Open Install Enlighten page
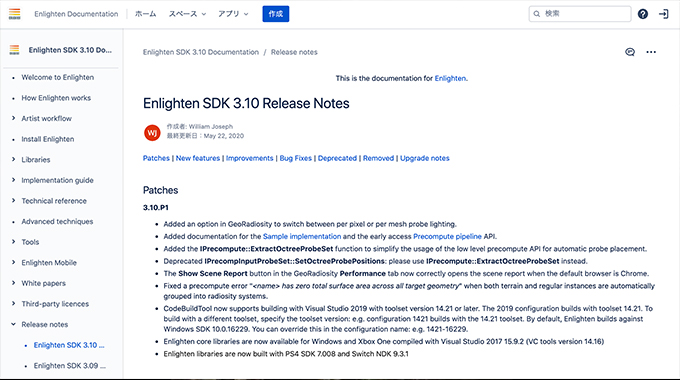Viewport: 680px width, 380px height. tap(48, 139)
